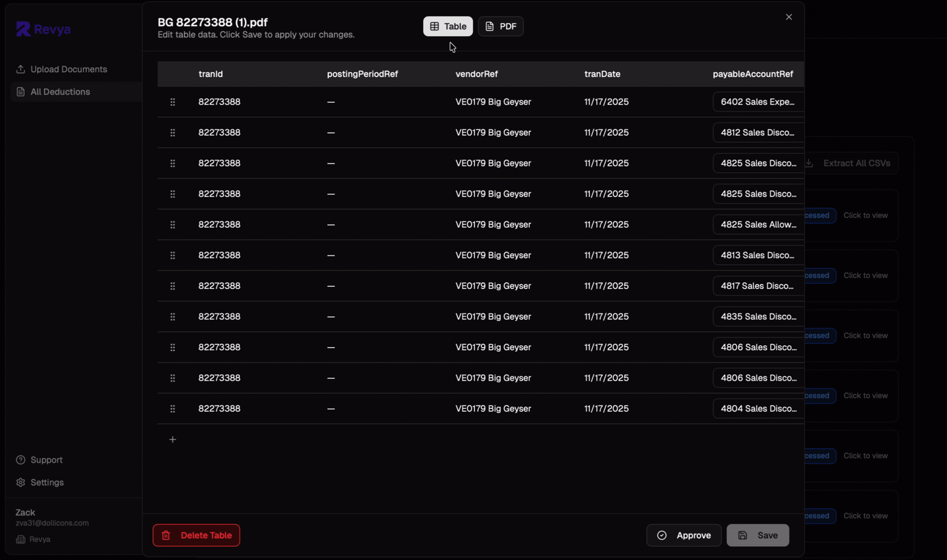Switch to the PDF view tab

pyautogui.click(x=500, y=26)
